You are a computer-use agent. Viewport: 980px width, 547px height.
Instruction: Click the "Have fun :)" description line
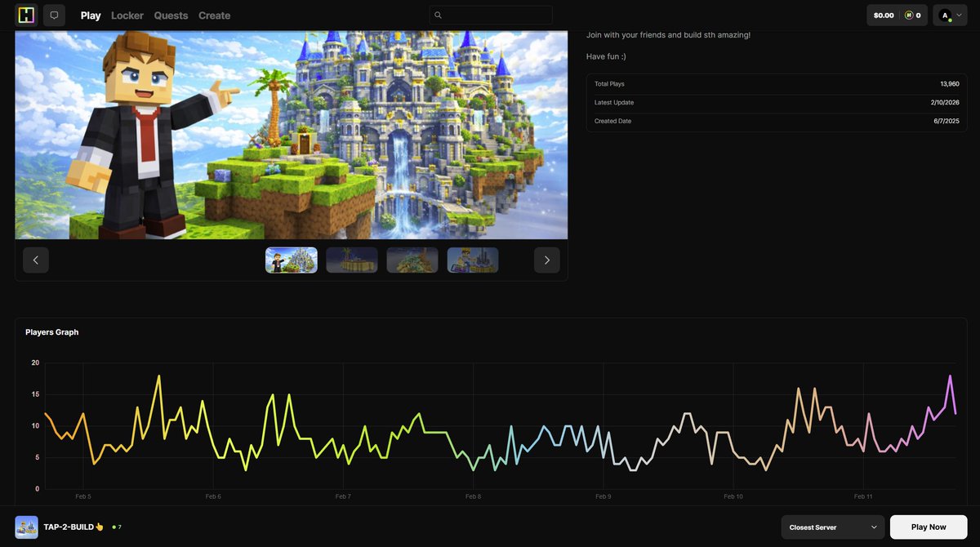tap(606, 56)
